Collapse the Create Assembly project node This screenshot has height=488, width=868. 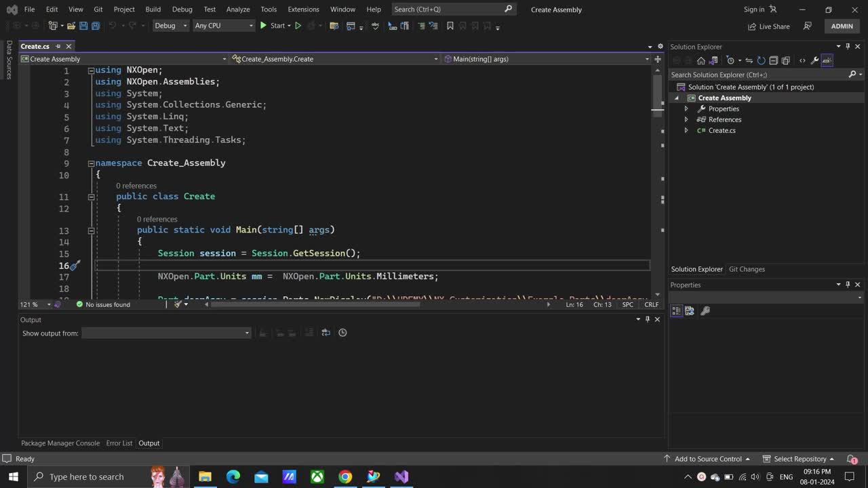[676, 98]
